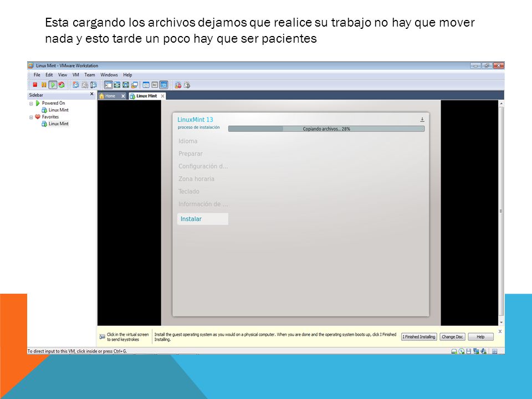Image resolution: width=532 pixels, height=399 pixels.
Task: Click the CD/DVD drive status icon
Action: pyautogui.click(x=462, y=351)
